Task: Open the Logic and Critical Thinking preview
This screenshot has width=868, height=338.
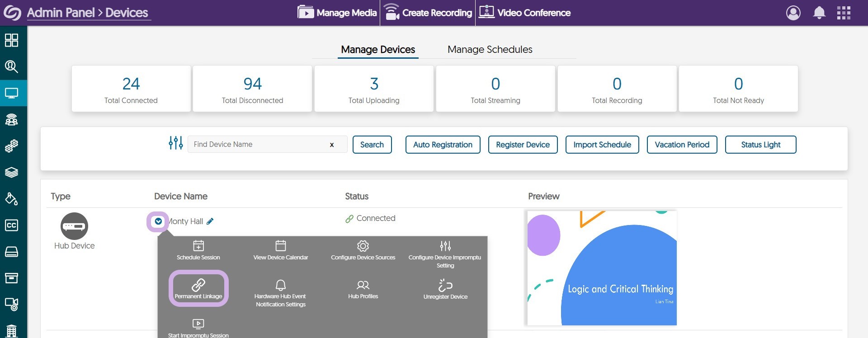Action: [602, 268]
